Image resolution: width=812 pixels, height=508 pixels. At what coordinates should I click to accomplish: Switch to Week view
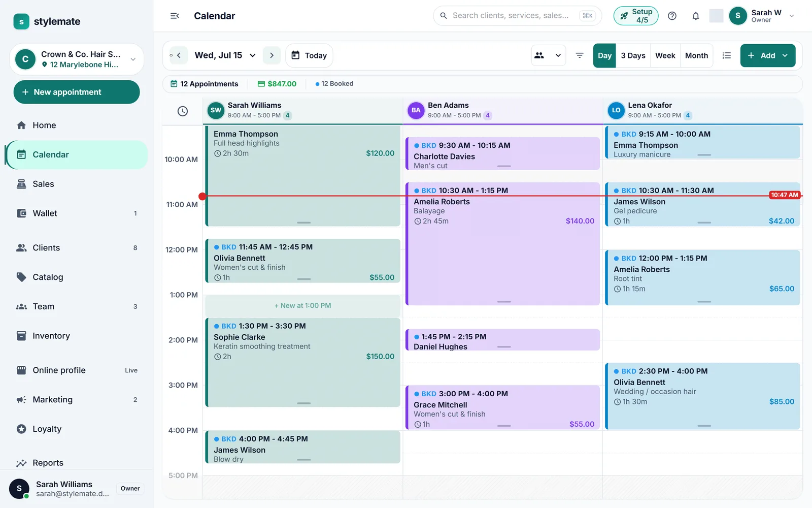(665, 55)
